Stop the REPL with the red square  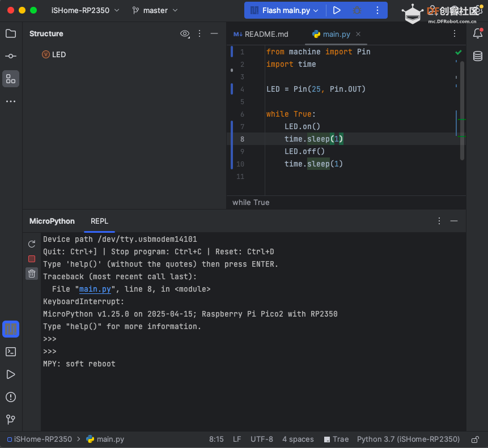pos(32,259)
